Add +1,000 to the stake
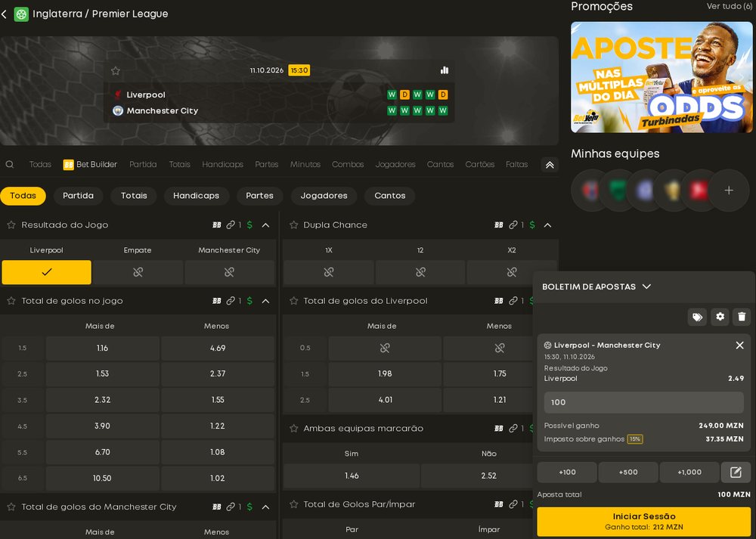This screenshot has height=539, width=756. [689, 472]
